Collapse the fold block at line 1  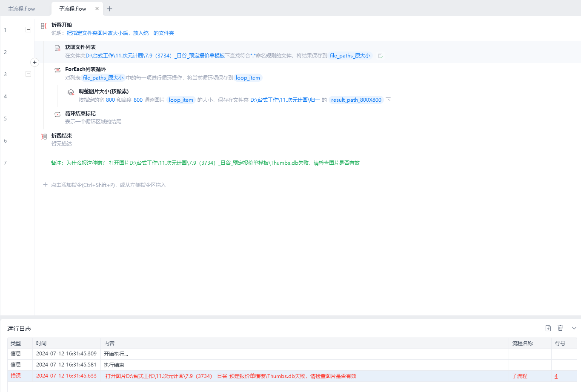[28, 30]
